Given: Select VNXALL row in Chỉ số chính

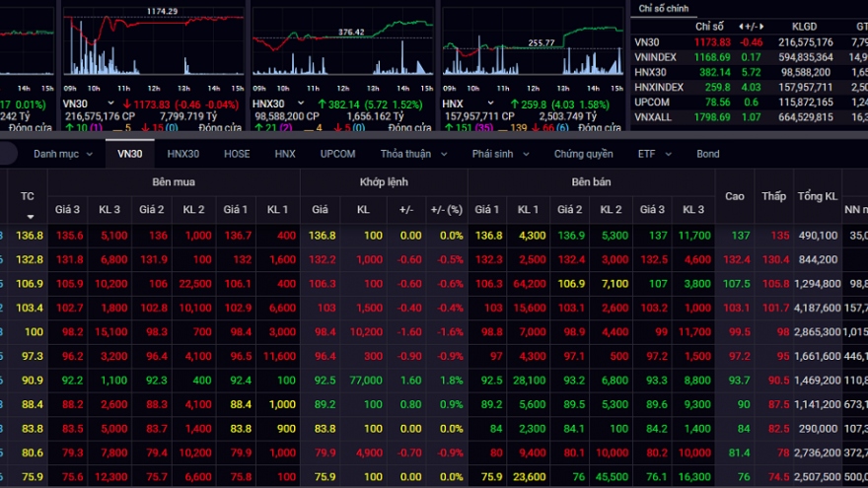Looking at the screenshot, I should 749,116.
